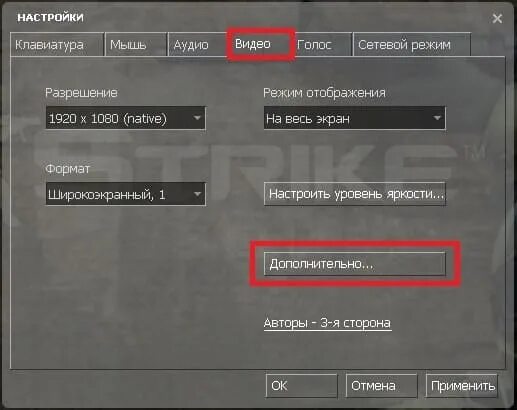Close the Настройки settings window
The image size is (517, 410).
coord(497,18)
